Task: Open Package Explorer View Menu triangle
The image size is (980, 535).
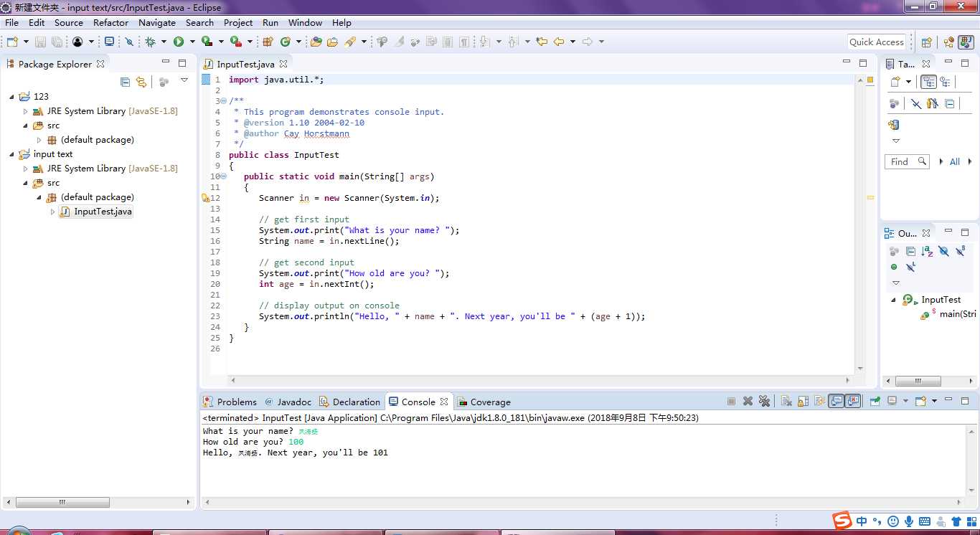Action: 184,80
